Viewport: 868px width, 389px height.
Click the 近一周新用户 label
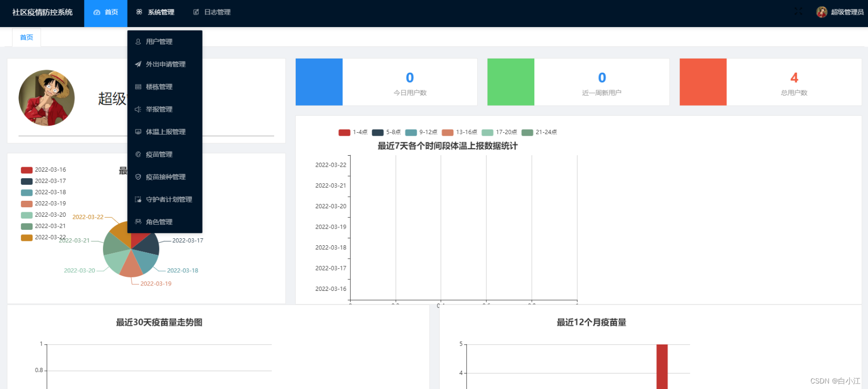[x=602, y=93]
